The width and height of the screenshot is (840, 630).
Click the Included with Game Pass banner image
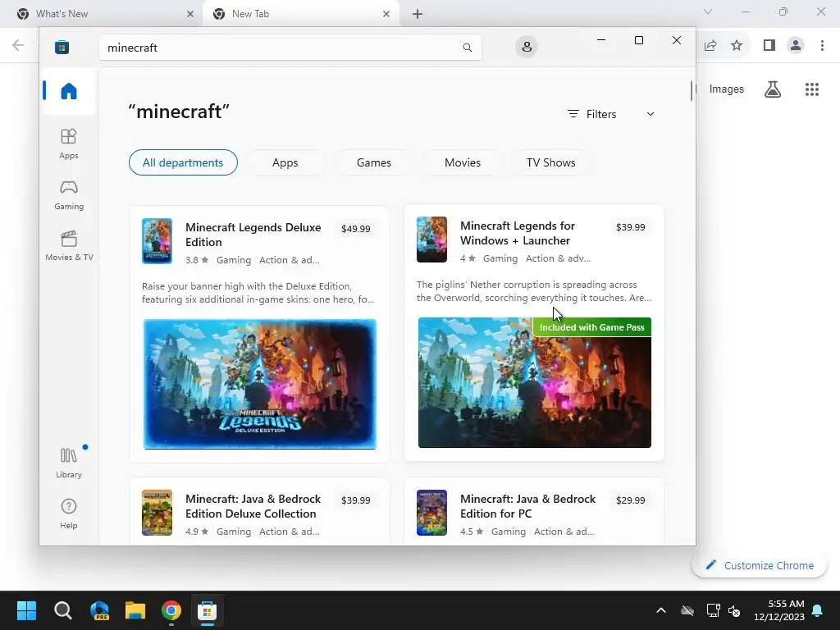point(535,382)
